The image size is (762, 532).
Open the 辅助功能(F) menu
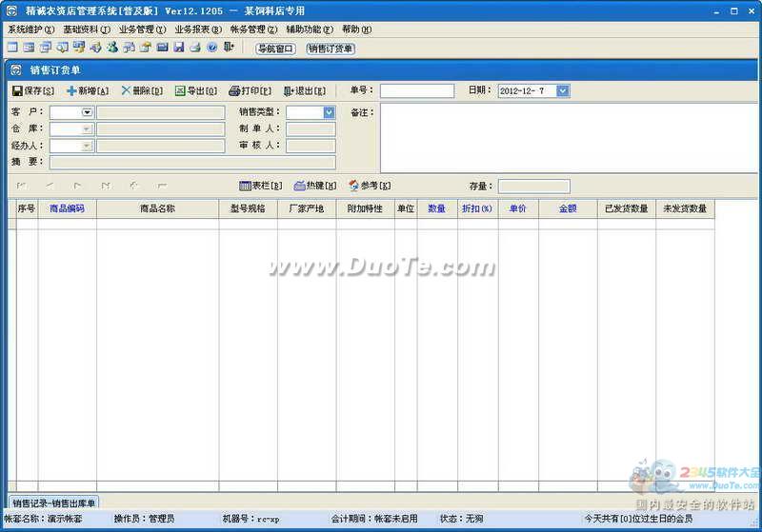click(310, 30)
